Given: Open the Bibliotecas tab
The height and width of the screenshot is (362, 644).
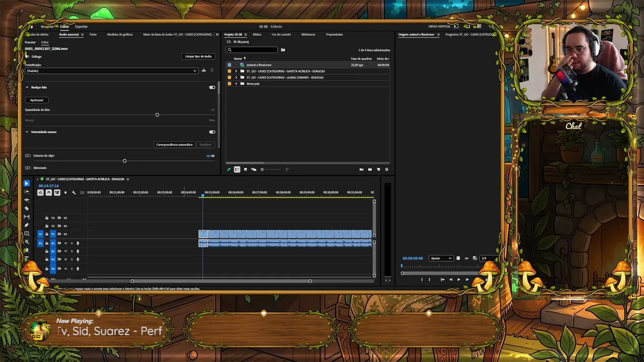Looking at the screenshot, I should 308,35.
